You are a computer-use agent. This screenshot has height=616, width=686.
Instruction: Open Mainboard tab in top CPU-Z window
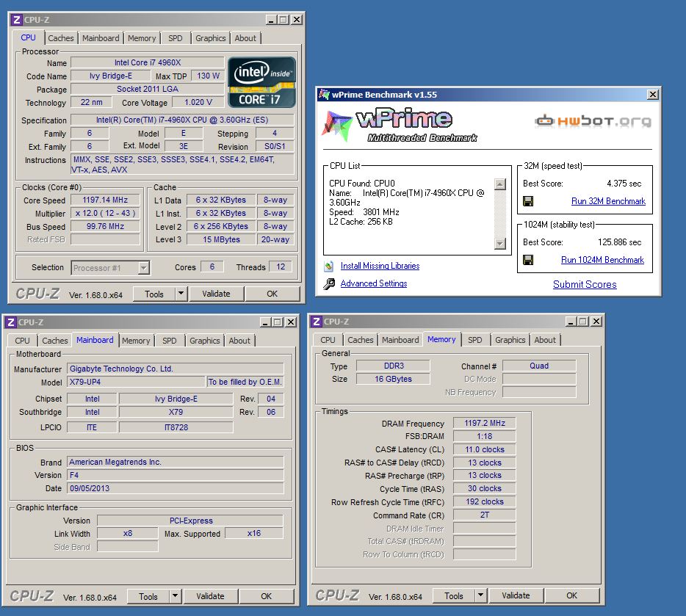101,38
